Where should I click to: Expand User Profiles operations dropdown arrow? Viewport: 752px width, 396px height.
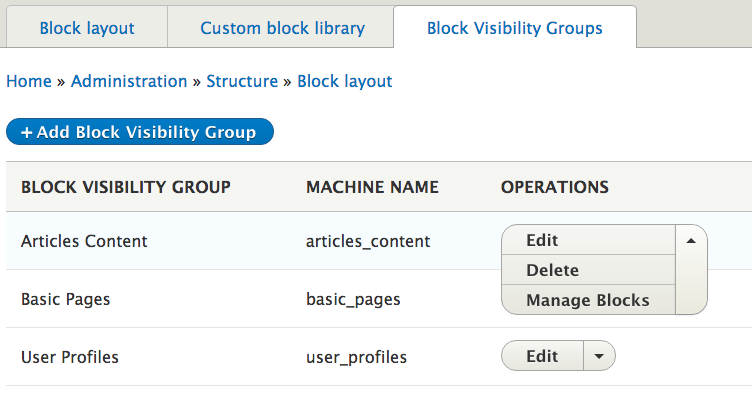[599, 356]
